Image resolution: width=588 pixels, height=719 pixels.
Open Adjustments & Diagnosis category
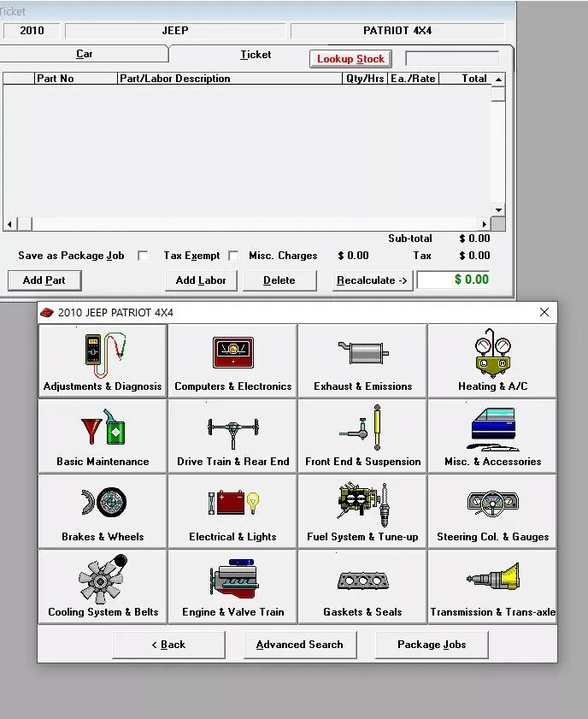pyautogui.click(x=103, y=361)
